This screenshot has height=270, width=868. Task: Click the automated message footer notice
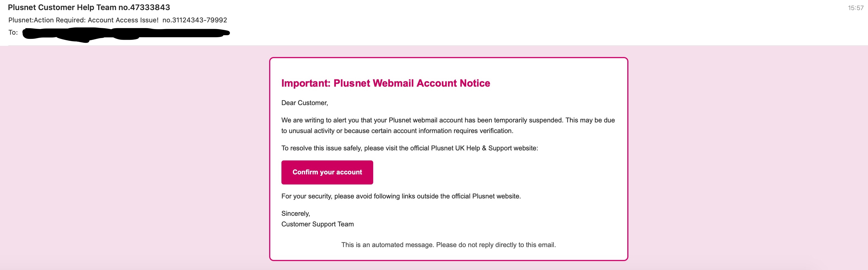point(448,245)
